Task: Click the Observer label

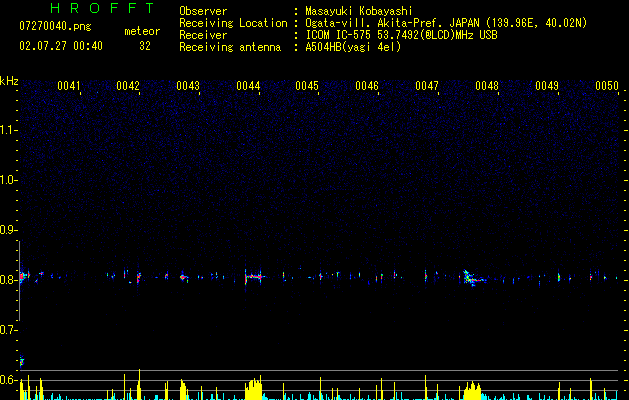Action: (x=203, y=11)
